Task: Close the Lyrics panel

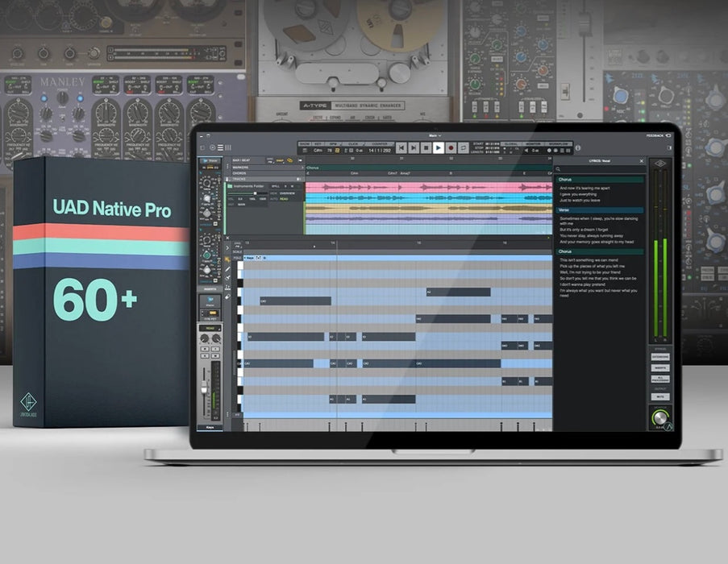Action: point(642,161)
